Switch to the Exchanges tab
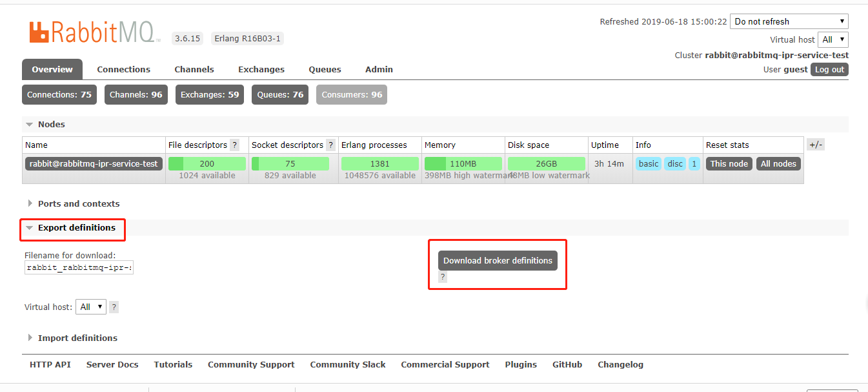The height and width of the screenshot is (392, 868). tap(261, 69)
